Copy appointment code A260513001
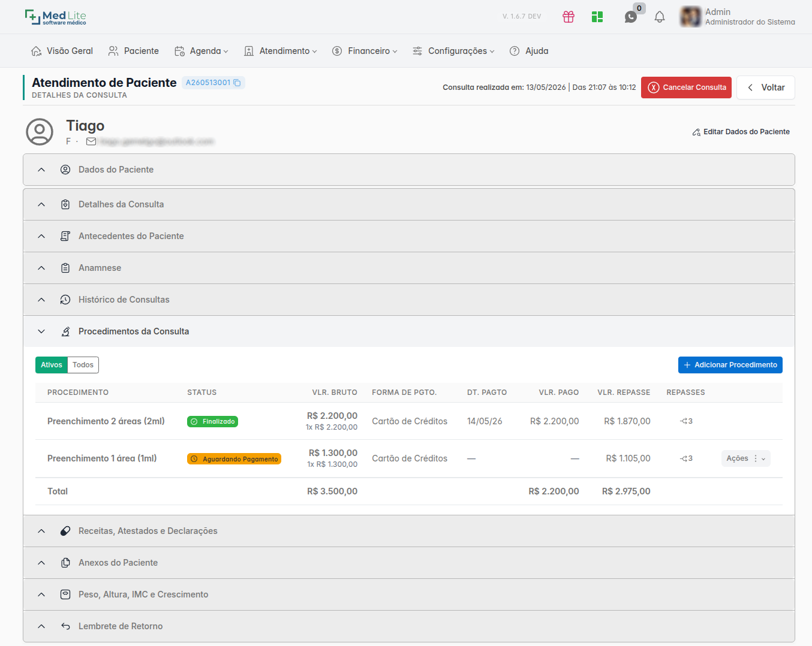The image size is (812, 646). [x=237, y=83]
